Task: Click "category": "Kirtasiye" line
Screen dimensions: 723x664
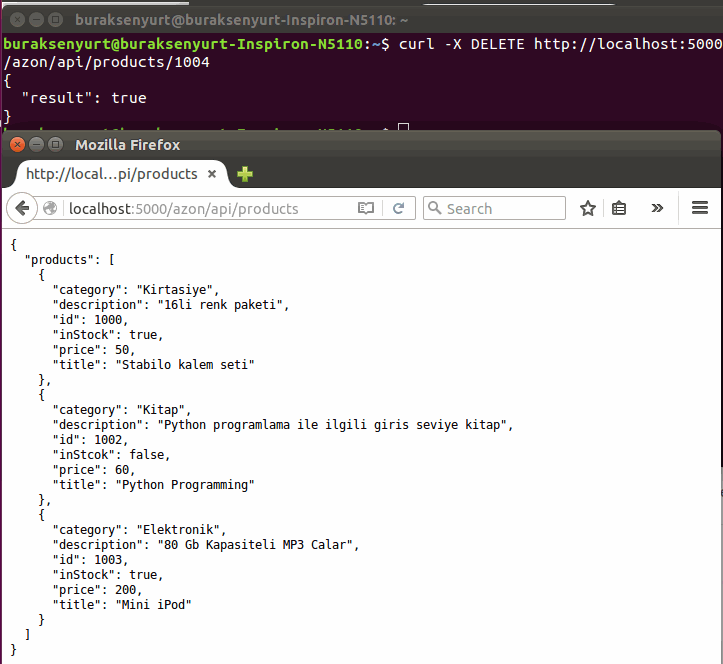Action: [x=136, y=290]
